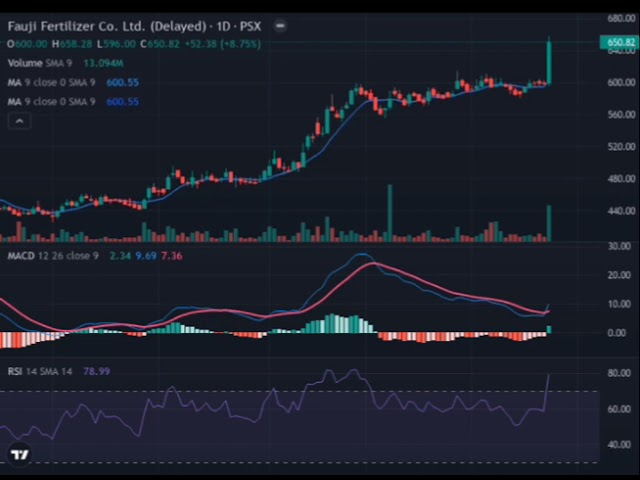Click the 80.00 RSI axis label
Viewport: 640px width, 480px height.
tap(619, 373)
